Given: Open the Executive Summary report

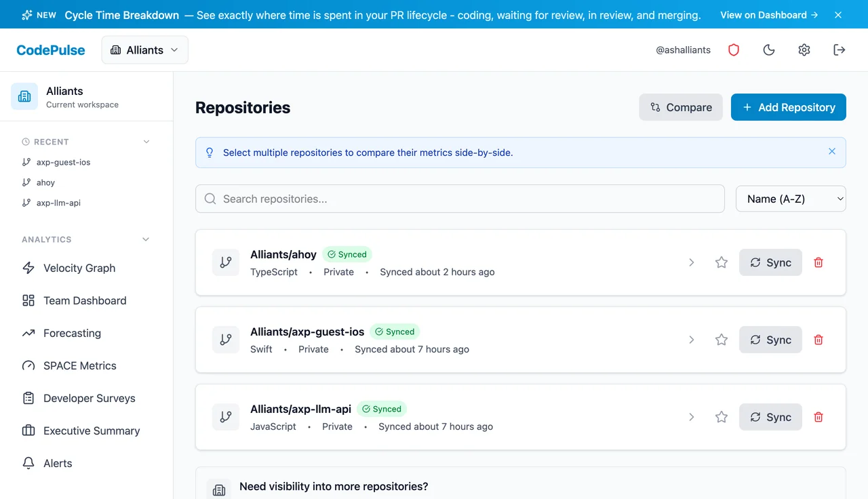Looking at the screenshot, I should coord(92,431).
